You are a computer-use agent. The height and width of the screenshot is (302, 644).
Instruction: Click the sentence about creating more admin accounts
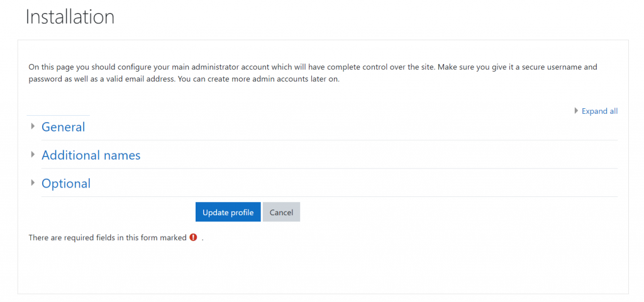tap(184, 80)
